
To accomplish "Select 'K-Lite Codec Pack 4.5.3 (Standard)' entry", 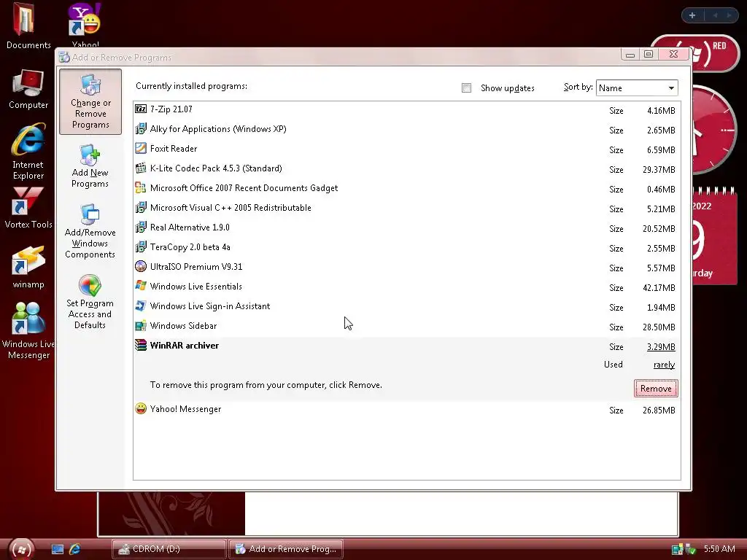I will tap(406, 168).
